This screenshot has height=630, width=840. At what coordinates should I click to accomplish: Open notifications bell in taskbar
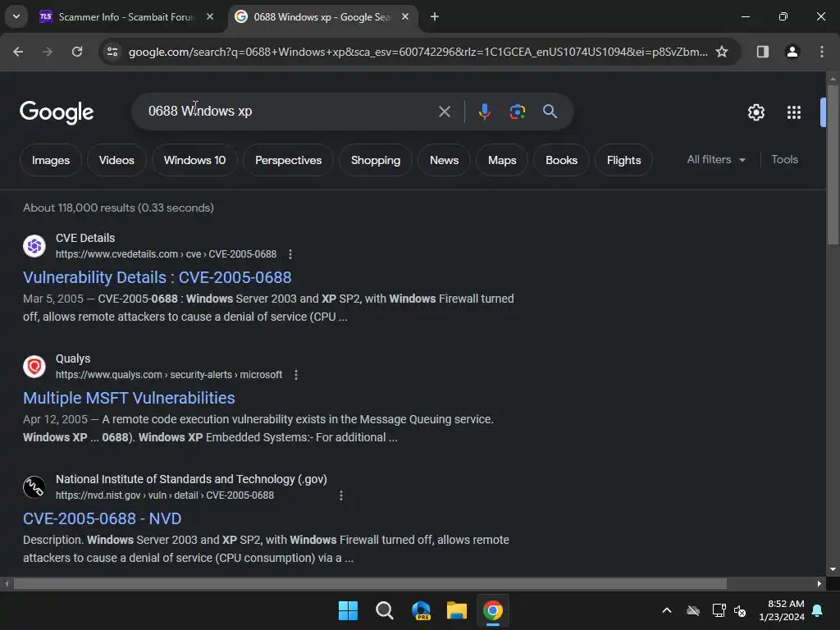click(x=817, y=610)
